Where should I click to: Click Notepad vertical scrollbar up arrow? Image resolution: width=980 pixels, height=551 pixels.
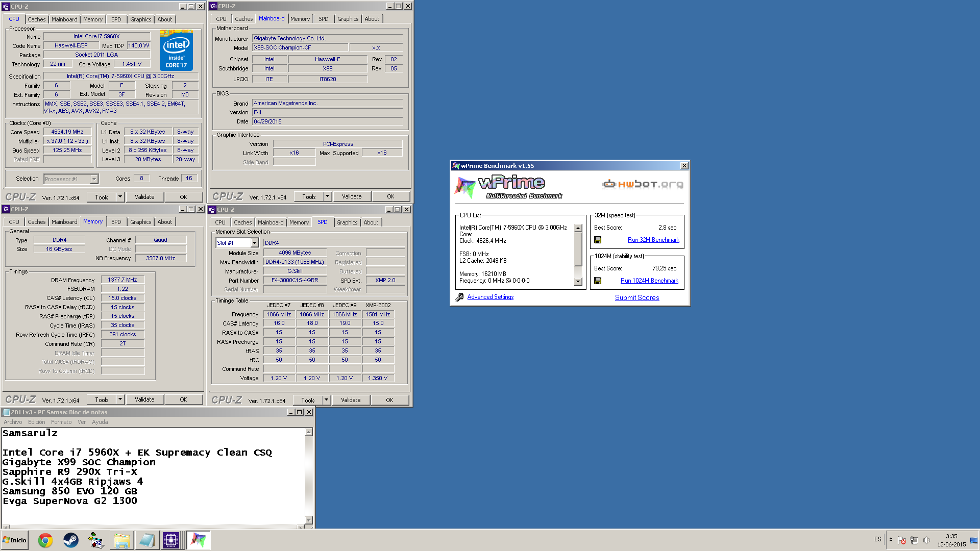[309, 433]
